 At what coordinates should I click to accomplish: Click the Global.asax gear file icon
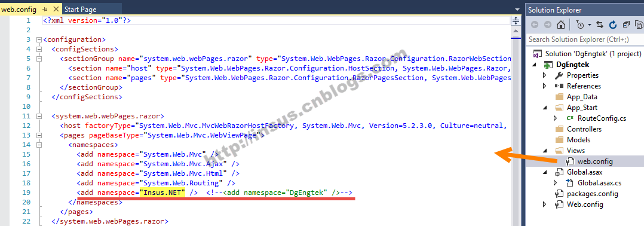click(559, 172)
